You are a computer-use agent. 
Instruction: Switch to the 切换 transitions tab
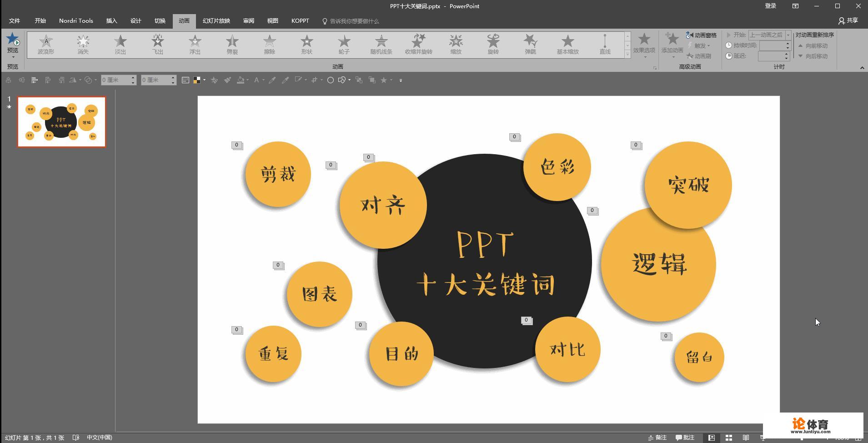[x=160, y=21]
